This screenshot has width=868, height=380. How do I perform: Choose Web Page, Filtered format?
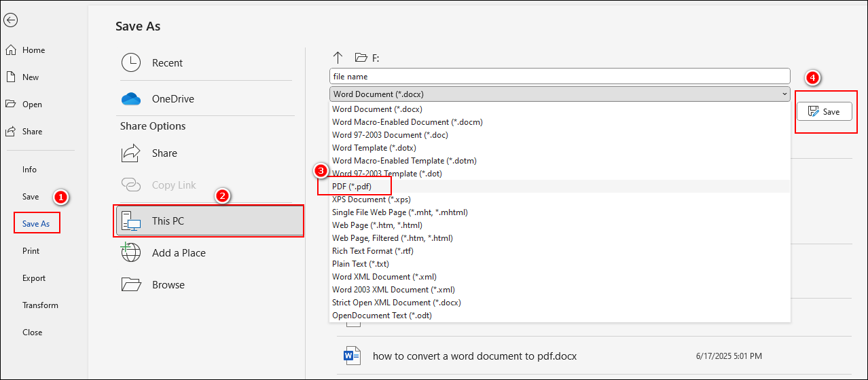coord(560,238)
